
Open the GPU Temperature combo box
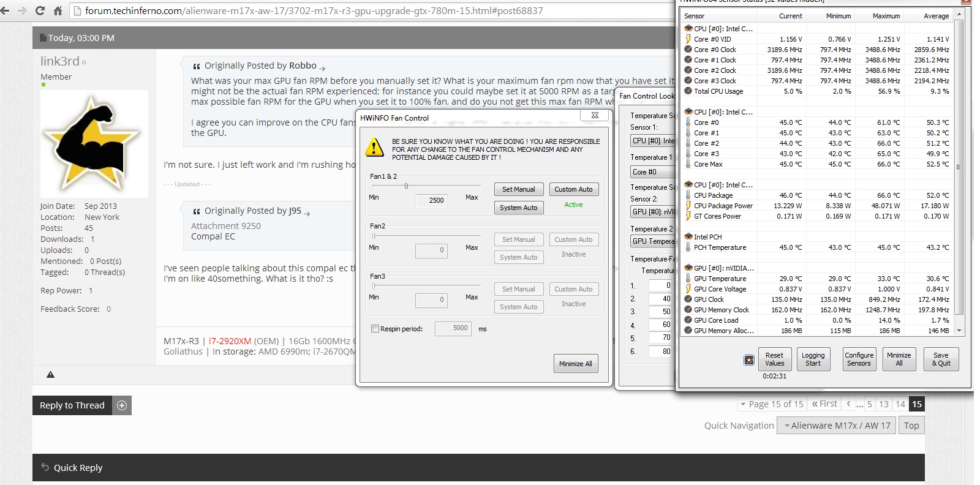coord(653,241)
